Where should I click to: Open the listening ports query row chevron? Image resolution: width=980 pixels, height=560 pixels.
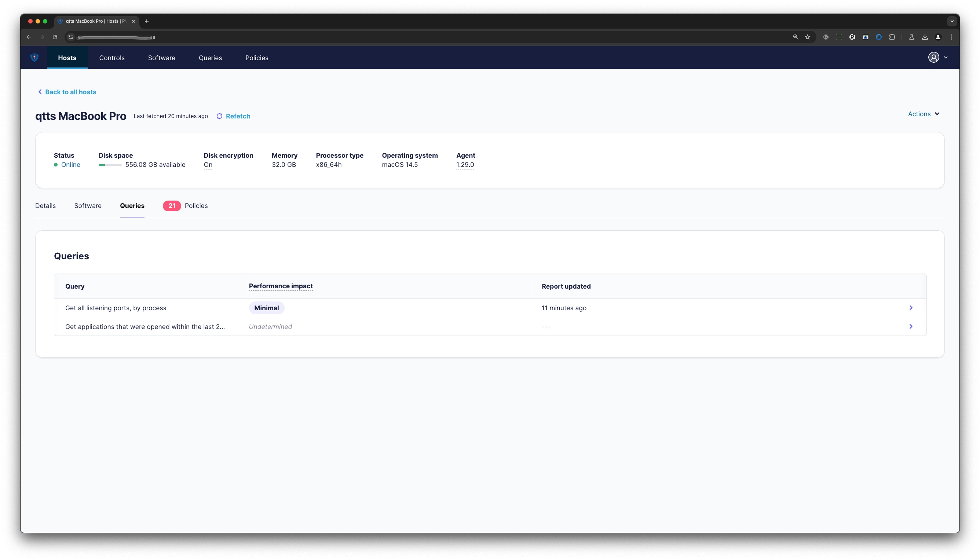tap(910, 308)
